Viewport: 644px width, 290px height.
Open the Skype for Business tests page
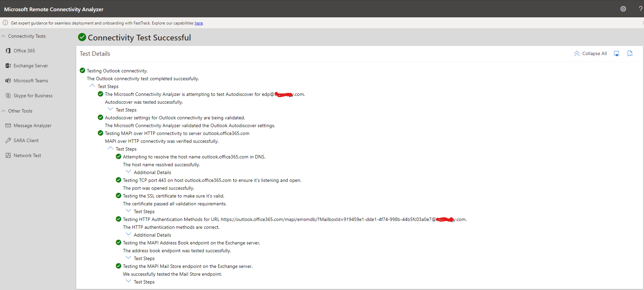[33, 96]
